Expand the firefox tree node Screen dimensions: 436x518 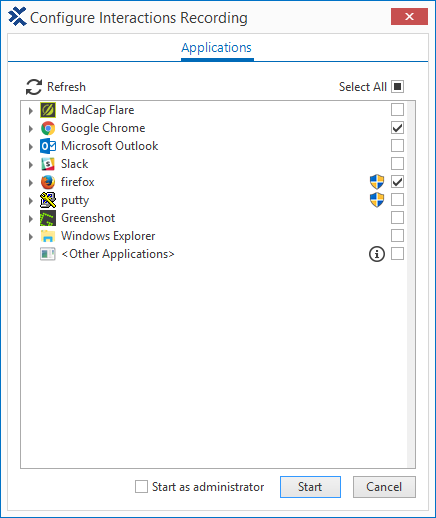(31, 183)
